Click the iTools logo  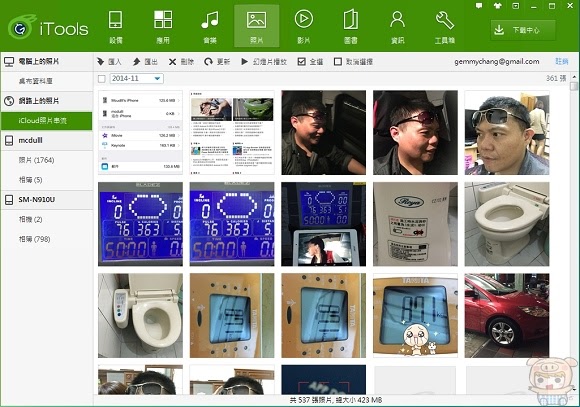(48, 27)
